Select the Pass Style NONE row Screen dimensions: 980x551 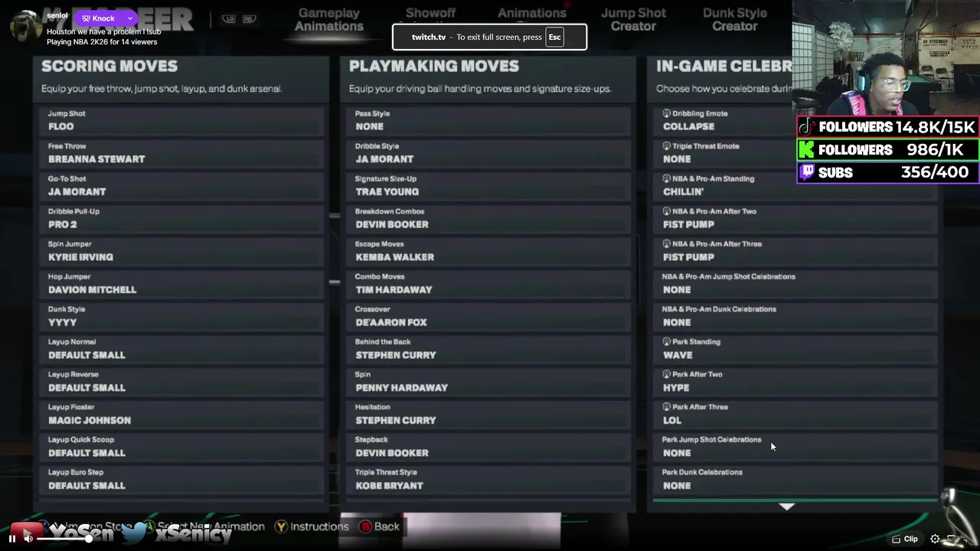tap(489, 120)
